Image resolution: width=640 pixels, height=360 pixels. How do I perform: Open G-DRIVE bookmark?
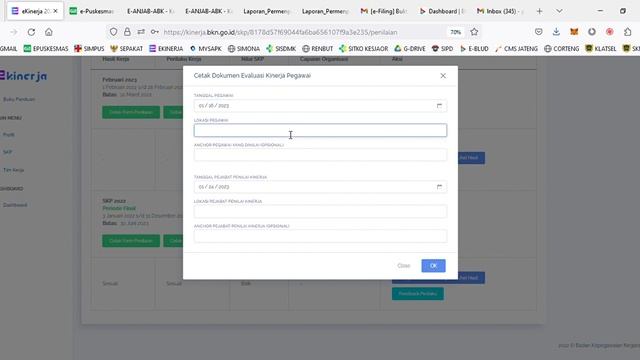click(410, 49)
